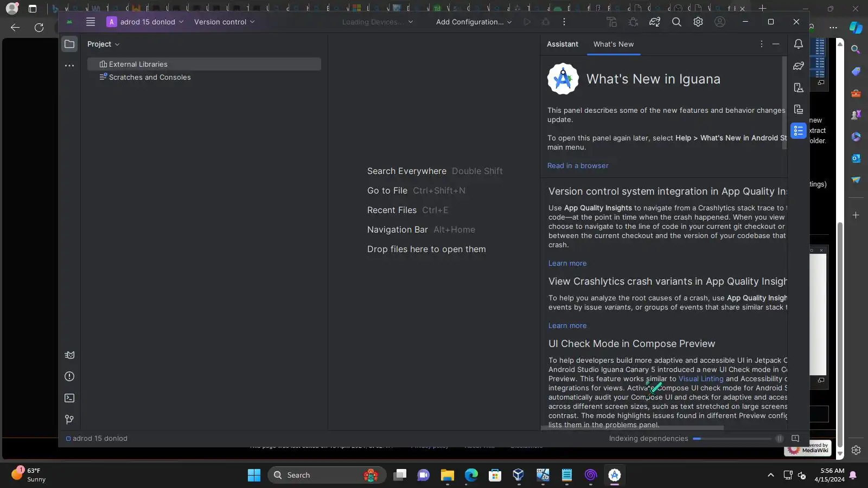Screen dimensions: 868x488
Task: Go back in the Edge browser
Action: (15, 27)
